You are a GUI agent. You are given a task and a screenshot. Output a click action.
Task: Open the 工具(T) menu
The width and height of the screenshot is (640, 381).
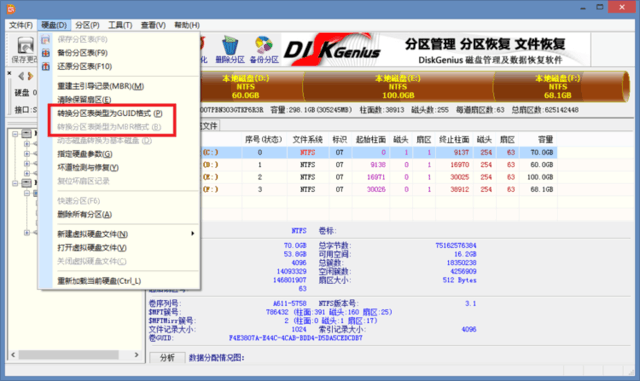coord(120,25)
